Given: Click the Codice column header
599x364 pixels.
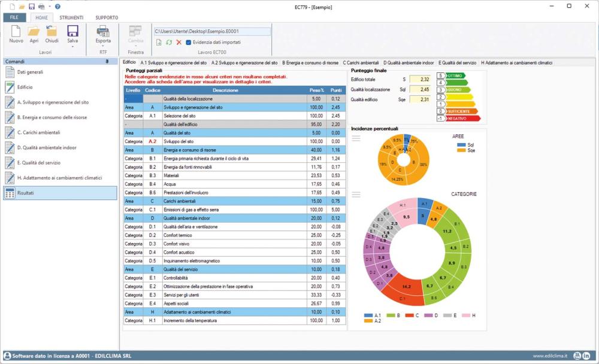Looking at the screenshot, I should coord(152,90).
